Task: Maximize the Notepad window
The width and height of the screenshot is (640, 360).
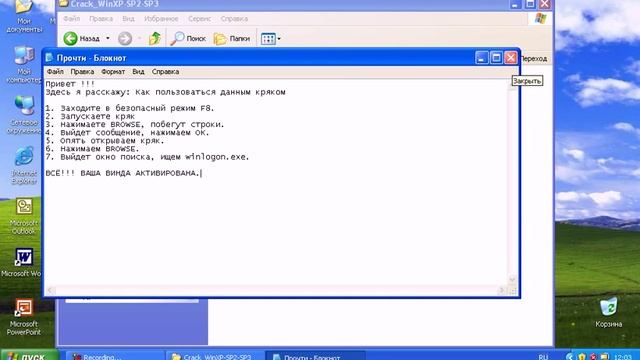Action: [x=496, y=58]
